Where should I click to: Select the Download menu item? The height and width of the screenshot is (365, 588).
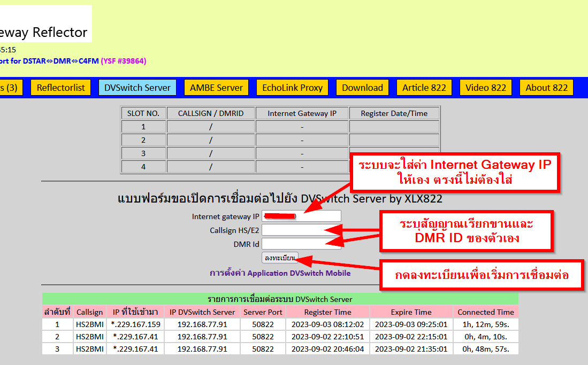pos(362,88)
